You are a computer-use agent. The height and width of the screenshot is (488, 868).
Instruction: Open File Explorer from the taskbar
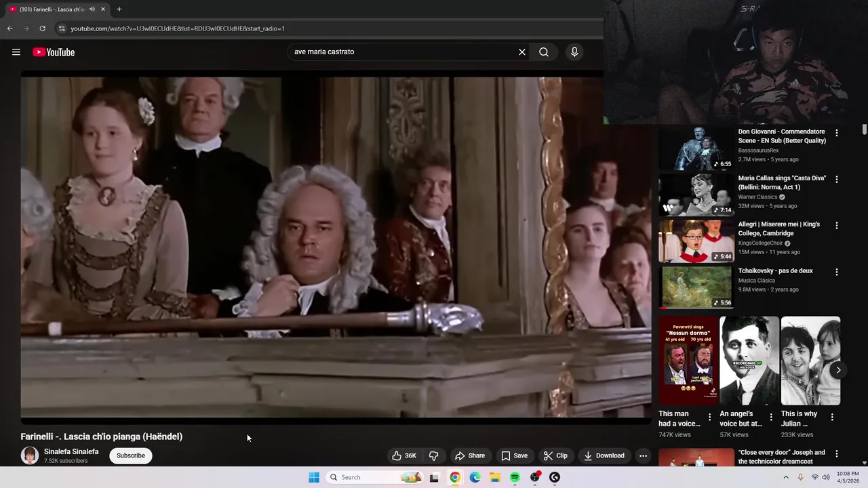point(495,477)
